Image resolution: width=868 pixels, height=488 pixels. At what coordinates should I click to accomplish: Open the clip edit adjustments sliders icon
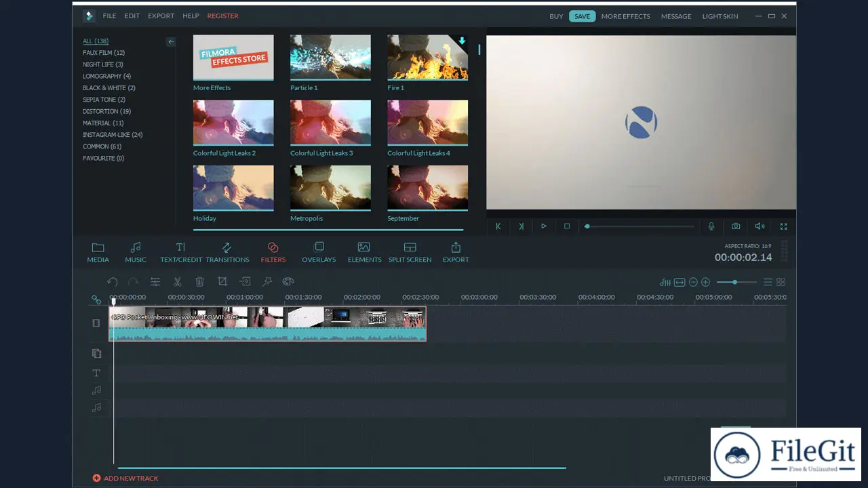coord(155,282)
